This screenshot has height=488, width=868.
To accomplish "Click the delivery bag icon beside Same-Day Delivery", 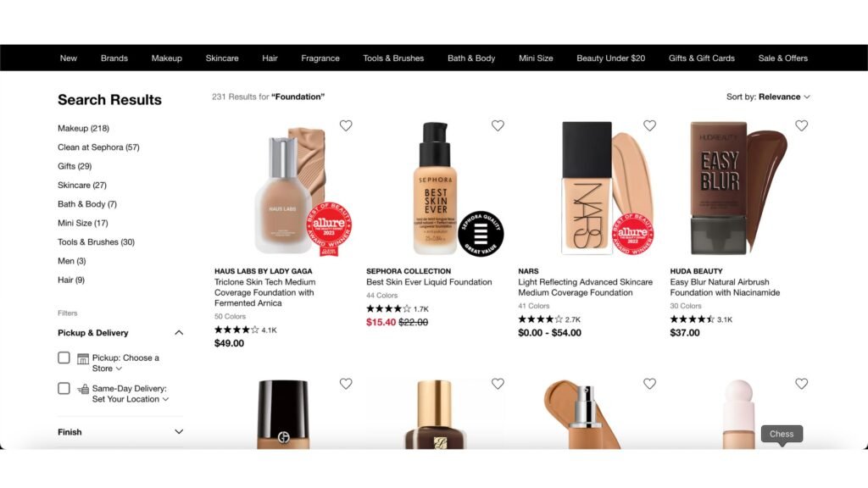I will tap(83, 389).
